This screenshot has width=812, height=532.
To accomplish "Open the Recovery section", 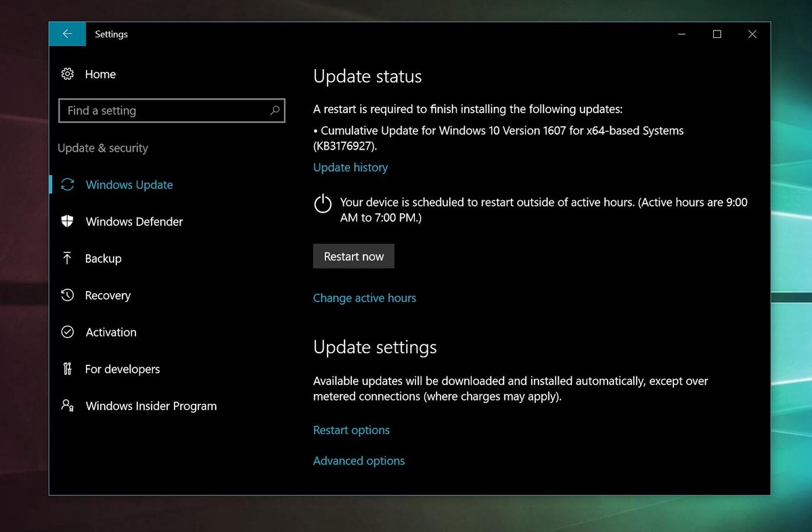I will pyautogui.click(x=108, y=295).
